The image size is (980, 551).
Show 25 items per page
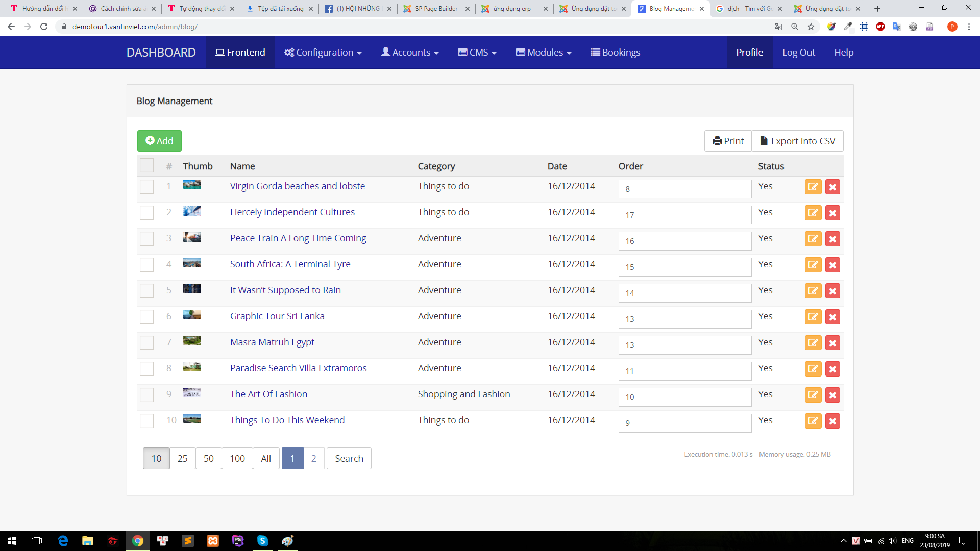coord(182,458)
